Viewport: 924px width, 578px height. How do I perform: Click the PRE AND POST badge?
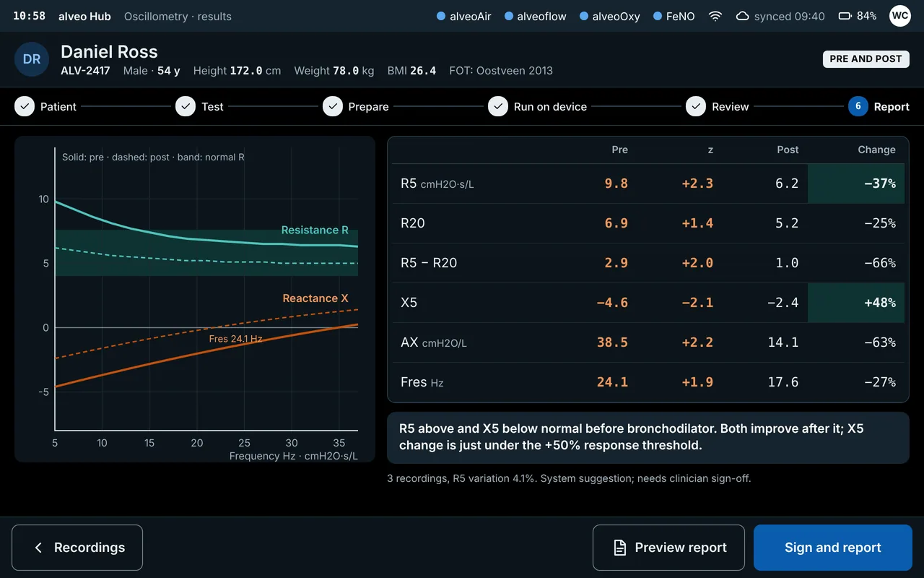click(x=866, y=59)
